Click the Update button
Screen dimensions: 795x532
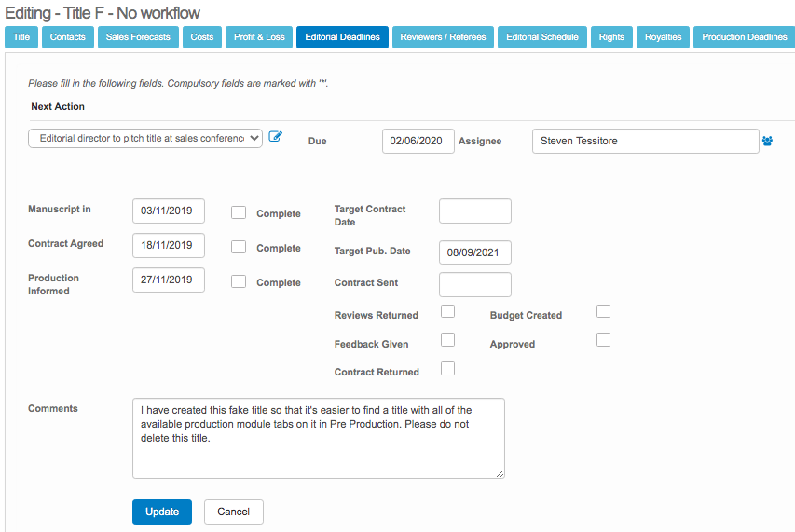[162, 512]
